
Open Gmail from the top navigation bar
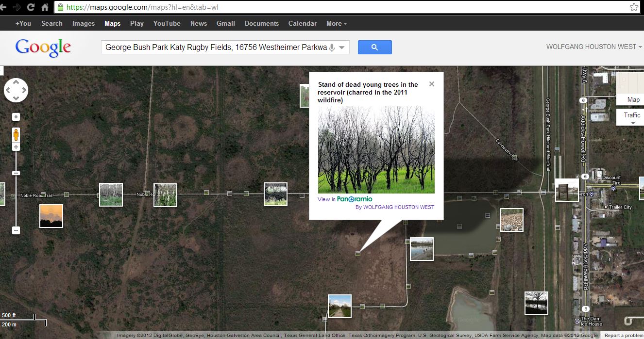225,23
